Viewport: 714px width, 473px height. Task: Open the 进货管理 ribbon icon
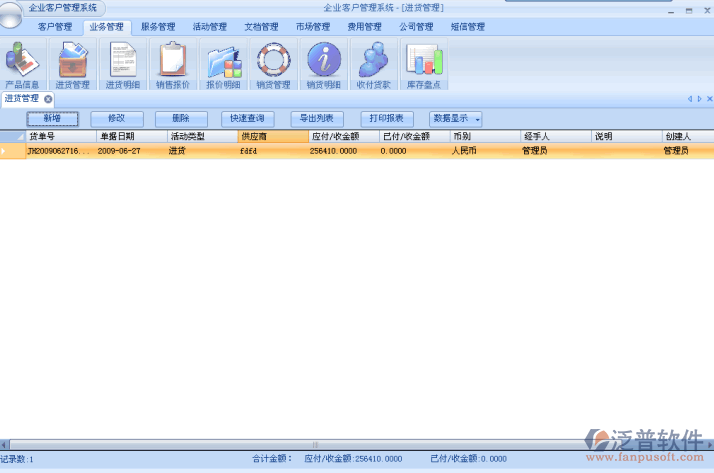72,64
